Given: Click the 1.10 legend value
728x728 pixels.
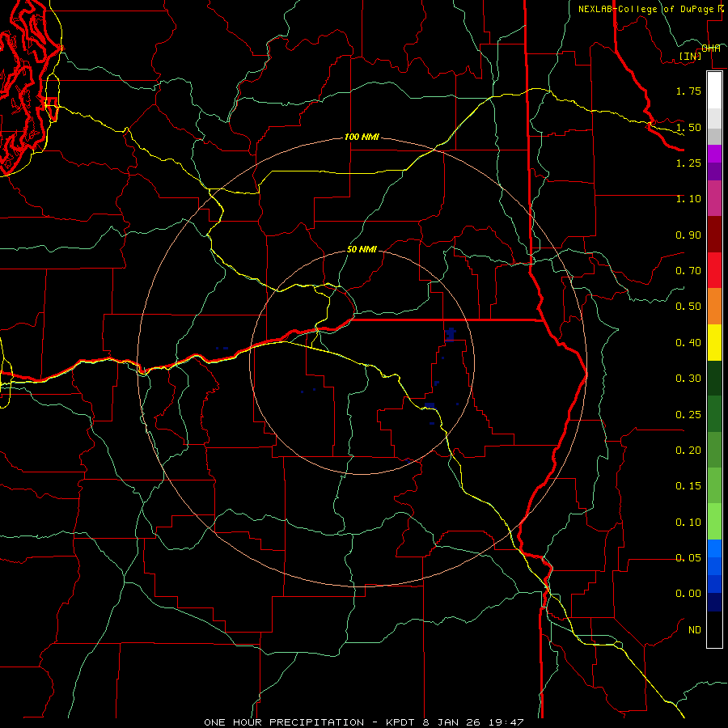Looking at the screenshot, I should [x=688, y=199].
